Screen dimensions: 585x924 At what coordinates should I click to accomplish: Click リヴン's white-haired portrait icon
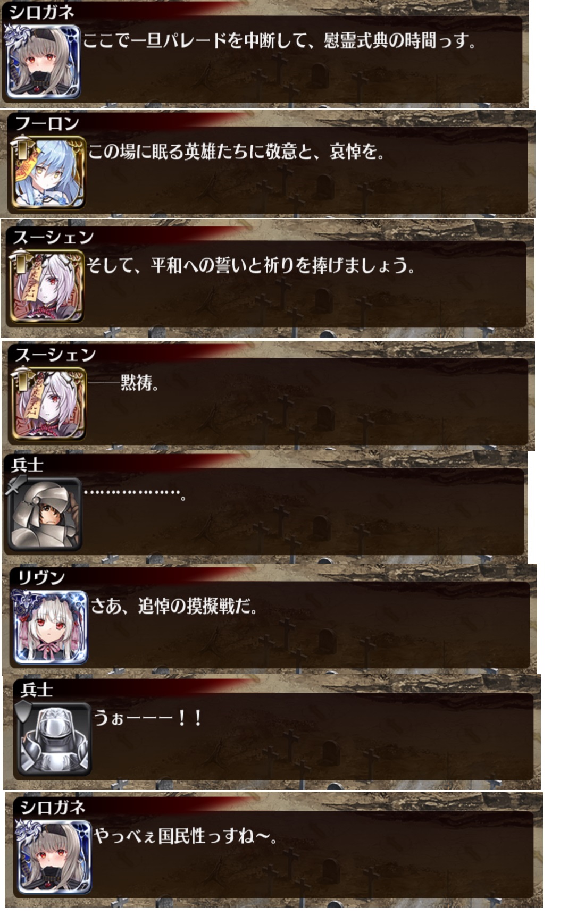coord(51,628)
